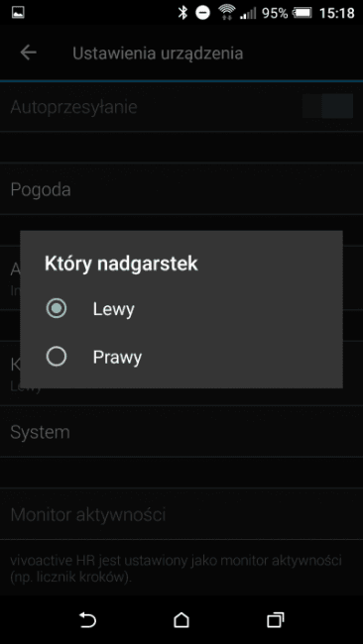Choose the Prawy option label
Viewport: 363px width, 644px height.
tap(117, 358)
